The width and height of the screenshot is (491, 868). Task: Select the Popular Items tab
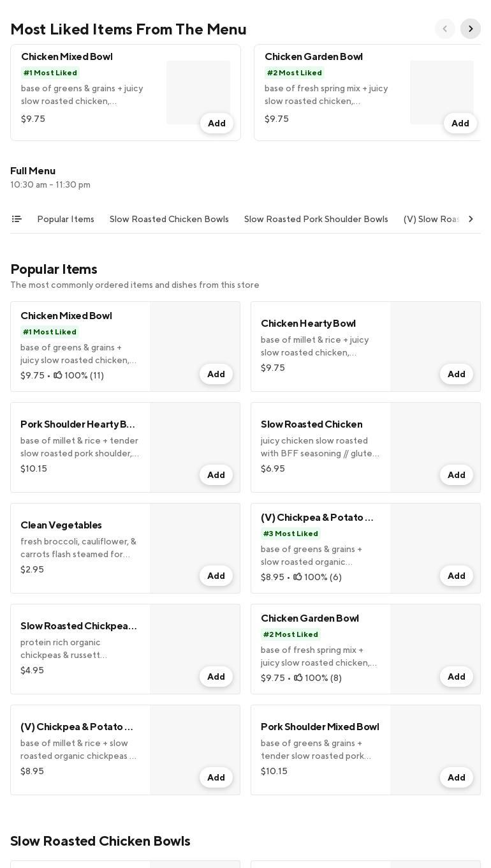(x=66, y=219)
